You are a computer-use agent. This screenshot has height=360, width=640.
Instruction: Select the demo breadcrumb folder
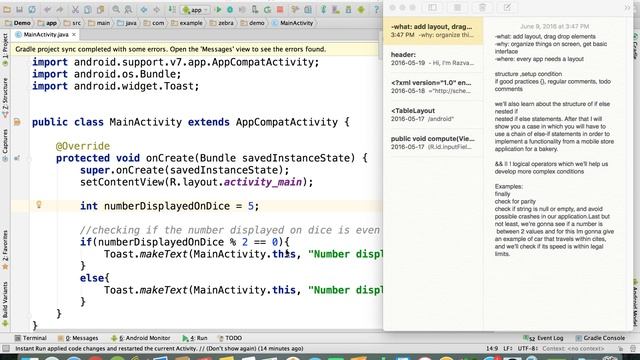(x=253, y=23)
